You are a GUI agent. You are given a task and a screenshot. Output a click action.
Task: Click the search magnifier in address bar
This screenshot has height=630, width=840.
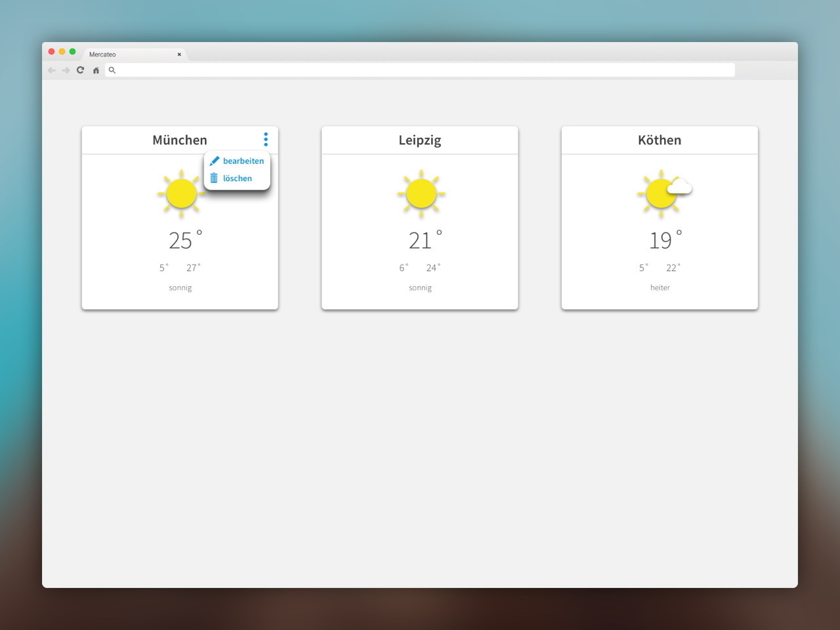coord(112,70)
